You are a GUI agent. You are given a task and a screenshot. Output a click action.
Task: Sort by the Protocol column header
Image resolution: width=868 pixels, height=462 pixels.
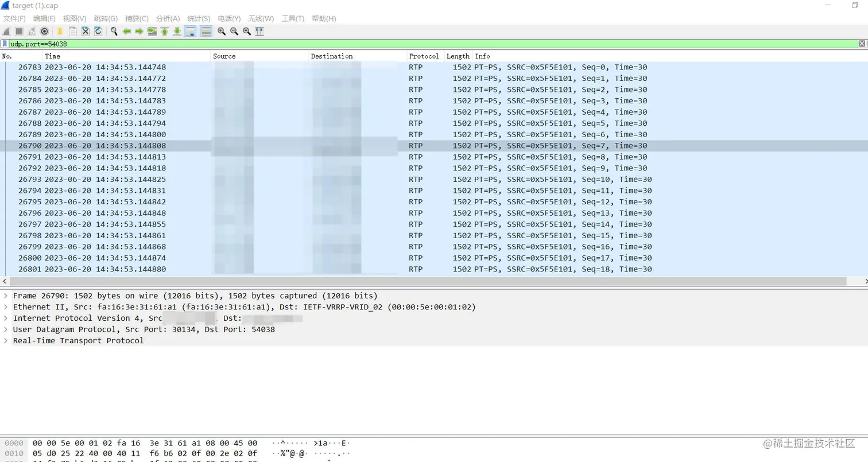[426, 56]
